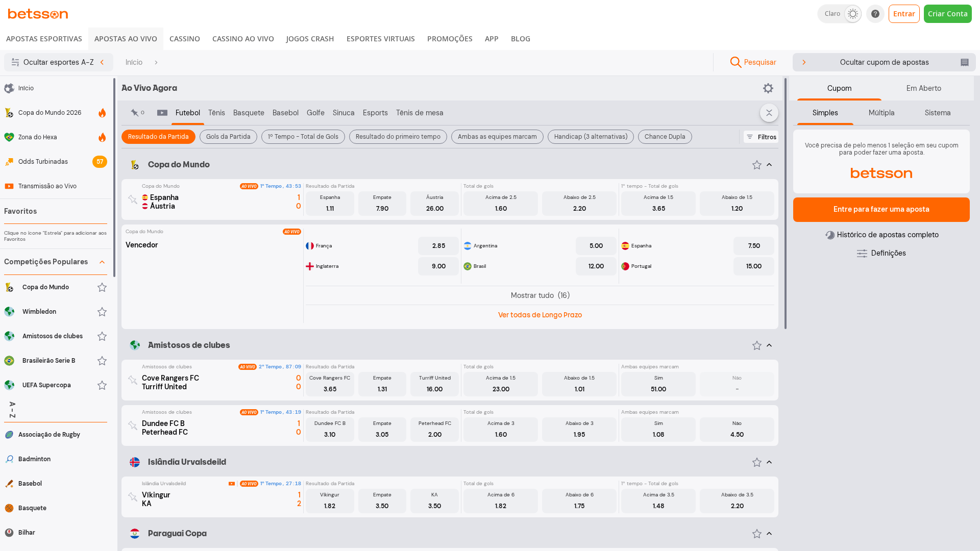Collapse Competições Populares sidebar group

point(102,262)
